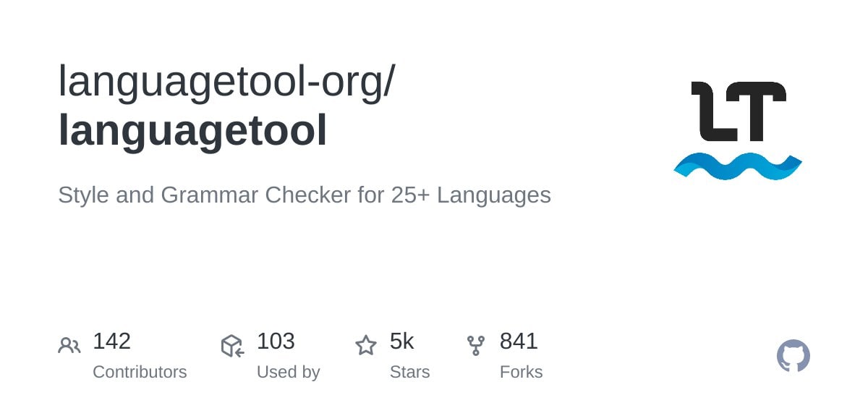
Task: Open the languagetool-org/ owner name
Action: [x=226, y=81]
